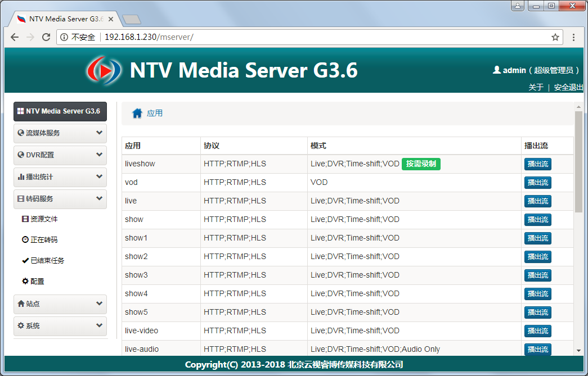Image resolution: width=588 pixels, height=376 pixels.
Task: Collapse the 转码服务 menu
Action: pyautogui.click(x=60, y=199)
